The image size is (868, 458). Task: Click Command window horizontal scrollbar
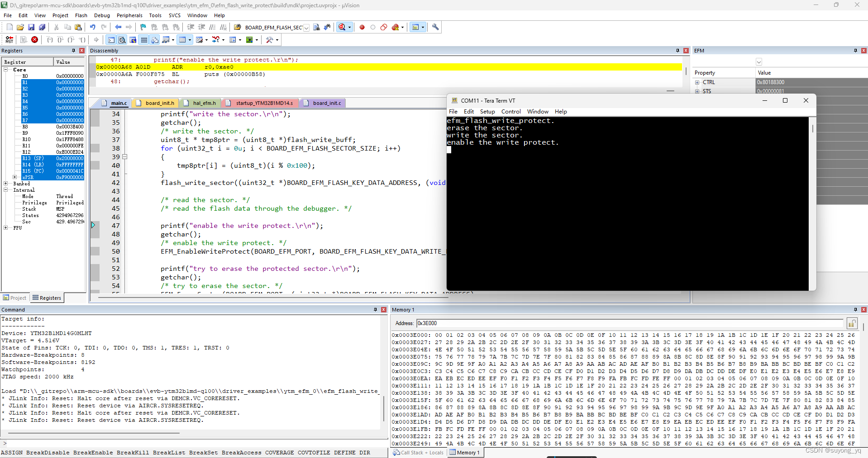(x=94, y=433)
